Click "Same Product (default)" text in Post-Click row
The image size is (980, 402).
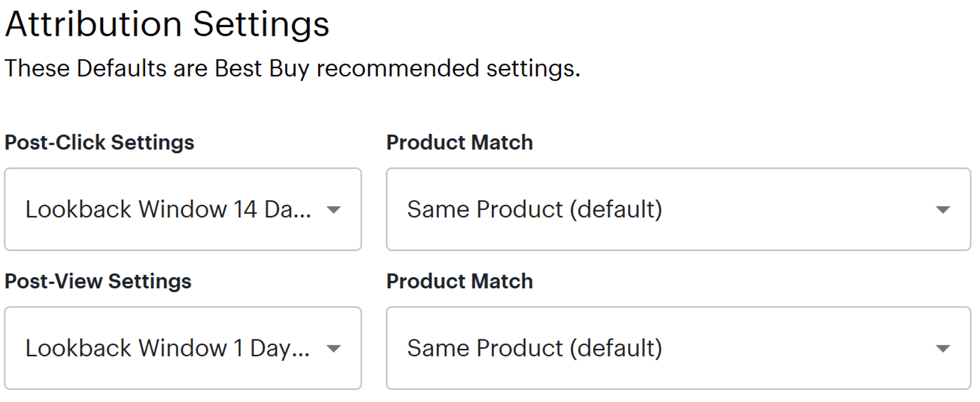pos(534,209)
